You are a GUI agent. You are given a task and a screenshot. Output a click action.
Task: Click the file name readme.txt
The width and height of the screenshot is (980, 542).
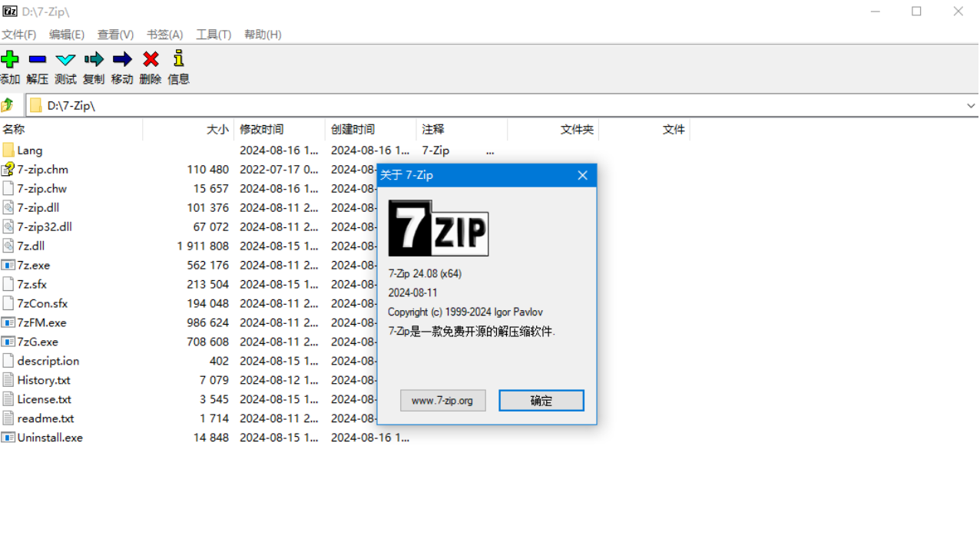pyautogui.click(x=46, y=418)
